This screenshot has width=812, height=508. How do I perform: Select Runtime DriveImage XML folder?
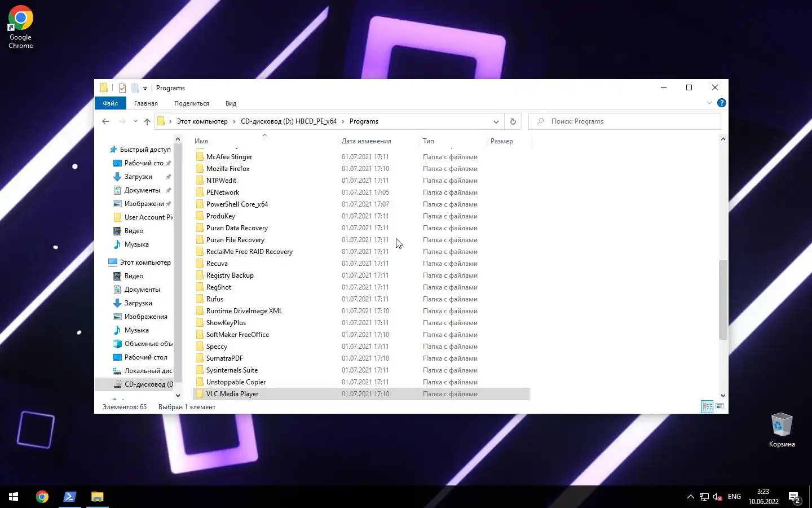pyautogui.click(x=244, y=311)
